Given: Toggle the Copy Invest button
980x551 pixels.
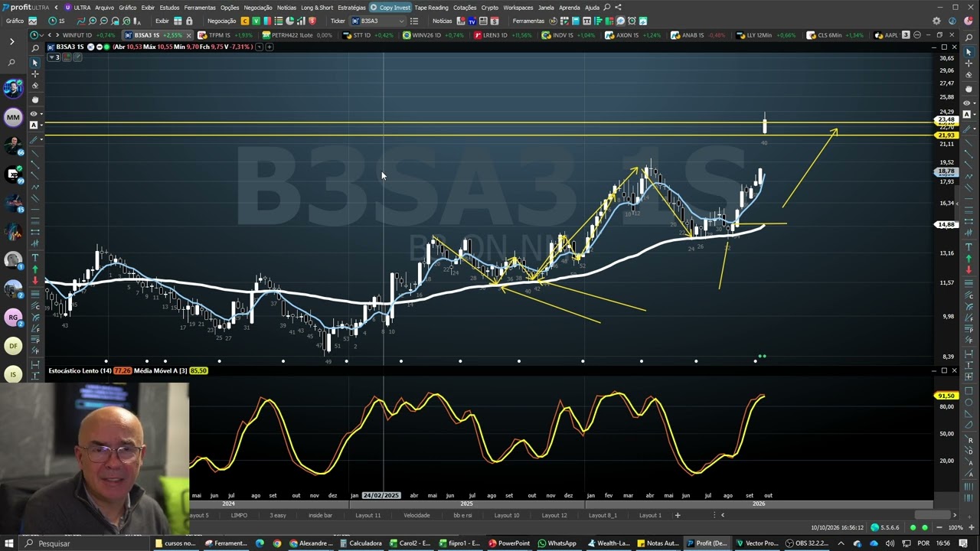Looking at the screenshot, I should click(x=390, y=8).
